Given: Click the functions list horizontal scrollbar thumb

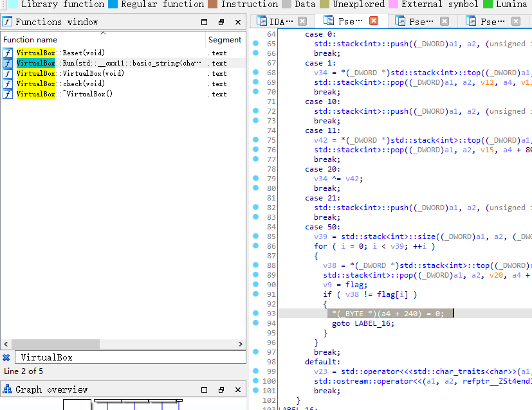Looking at the screenshot, I should coord(55,344).
